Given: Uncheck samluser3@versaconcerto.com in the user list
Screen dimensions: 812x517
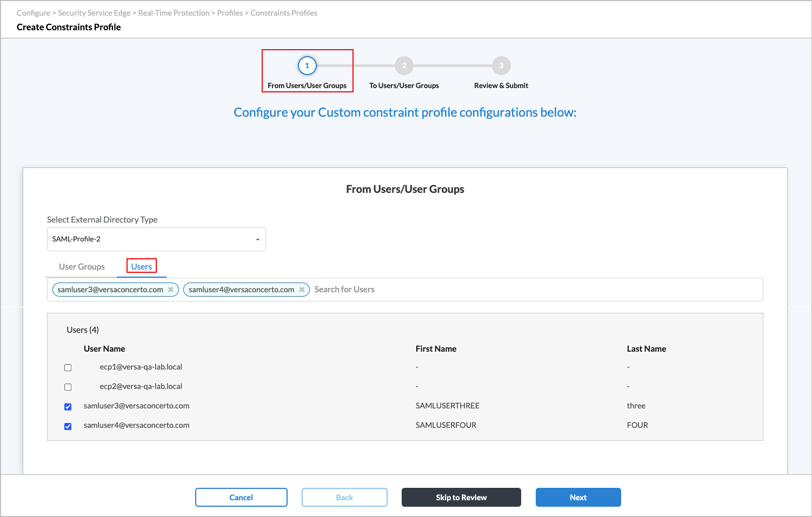Looking at the screenshot, I should tap(68, 406).
